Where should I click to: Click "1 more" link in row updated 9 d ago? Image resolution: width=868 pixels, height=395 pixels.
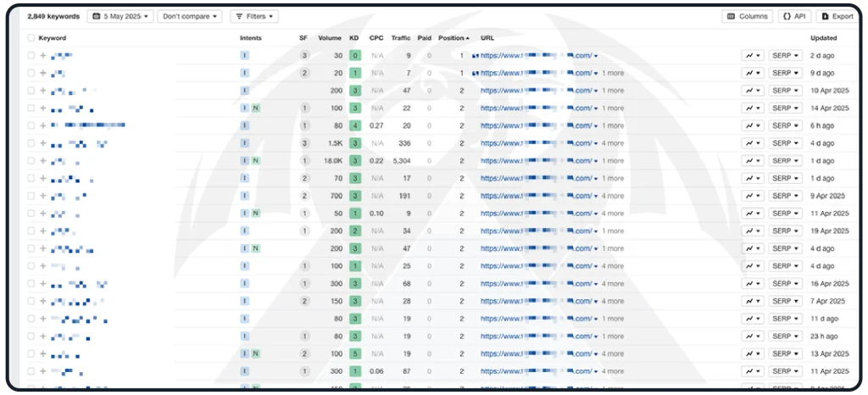[612, 73]
